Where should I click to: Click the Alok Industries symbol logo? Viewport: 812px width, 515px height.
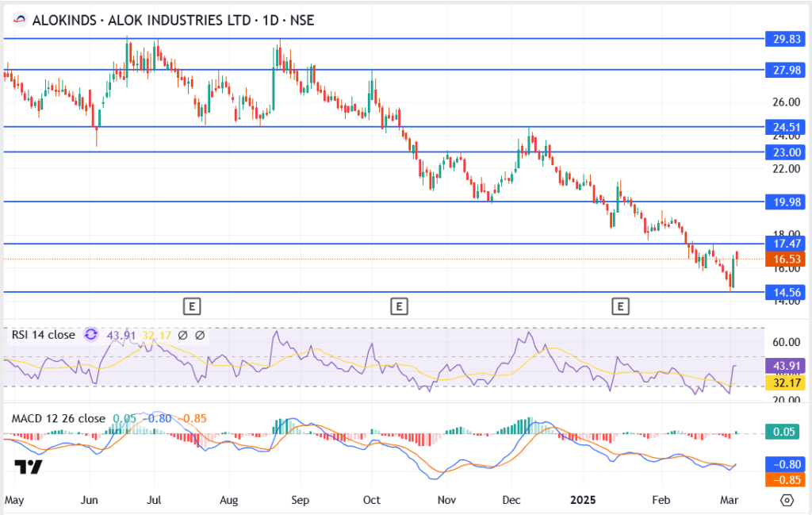tap(18, 17)
